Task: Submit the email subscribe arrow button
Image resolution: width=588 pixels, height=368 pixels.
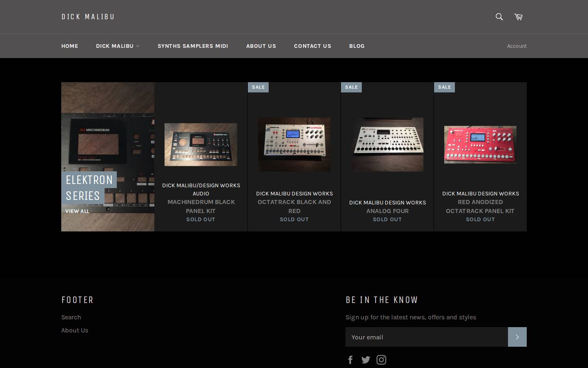Action: pyautogui.click(x=517, y=337)
